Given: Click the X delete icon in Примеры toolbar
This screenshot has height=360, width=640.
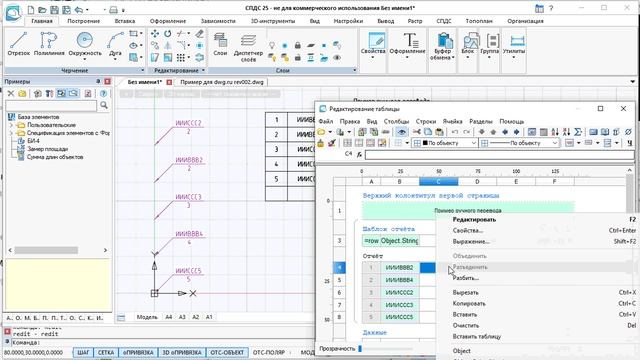Looking at the screenshot, I should pos(11,93).
